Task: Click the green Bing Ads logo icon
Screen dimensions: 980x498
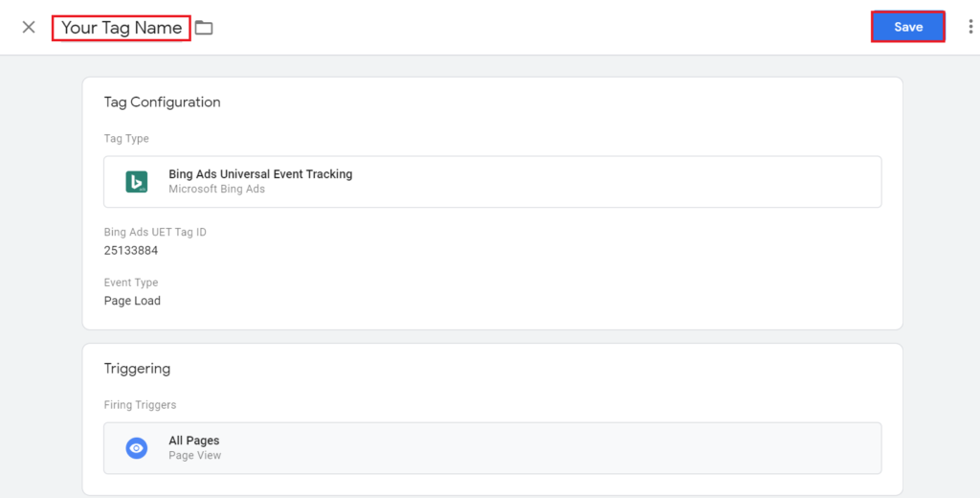Action: coord(136,182)
